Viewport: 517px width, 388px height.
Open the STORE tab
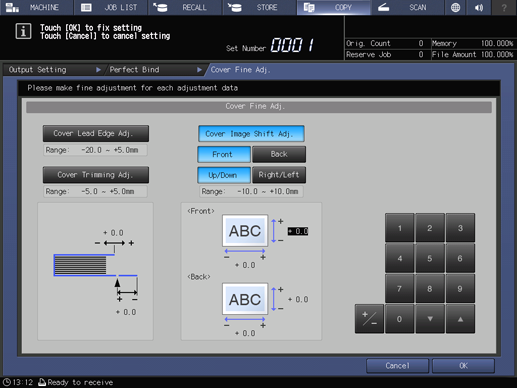[x=260, y=7]
